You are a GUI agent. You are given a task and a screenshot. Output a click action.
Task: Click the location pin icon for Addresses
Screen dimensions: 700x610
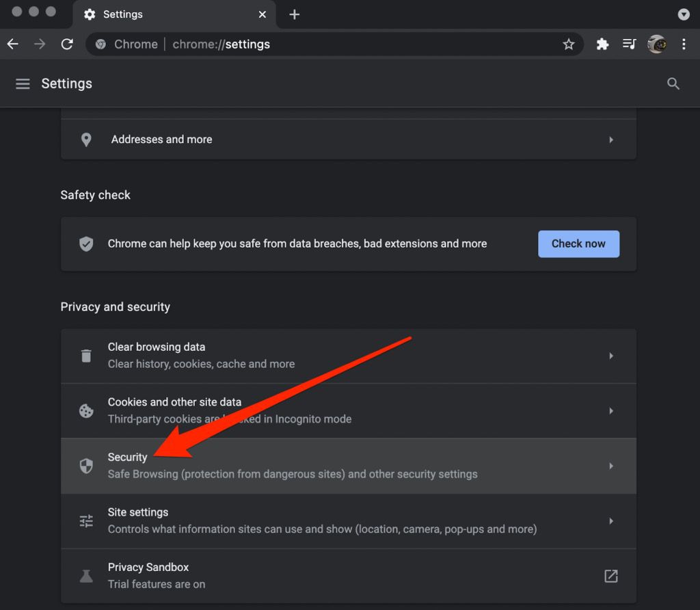[86, 140]
